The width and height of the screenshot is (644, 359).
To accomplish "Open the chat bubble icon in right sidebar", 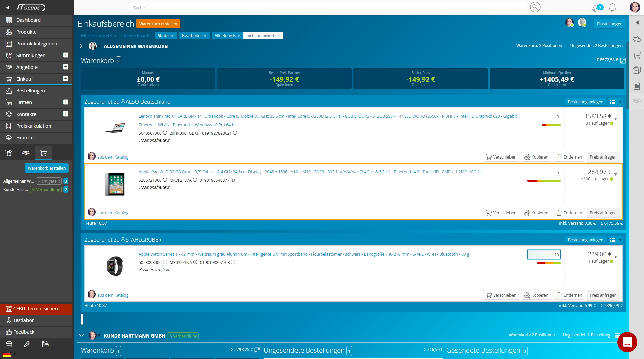I will [636, 39].
